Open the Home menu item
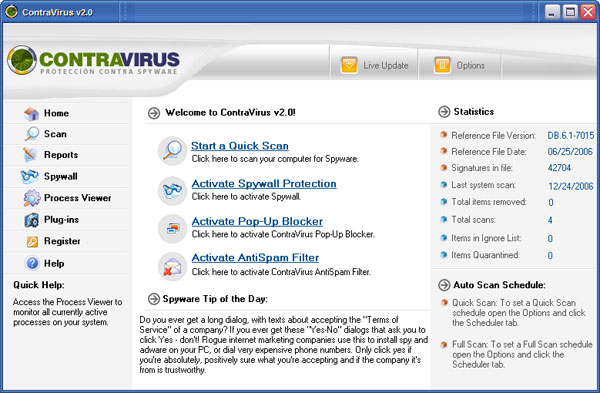The image size is (600, 393). click(x=56, y=113)
